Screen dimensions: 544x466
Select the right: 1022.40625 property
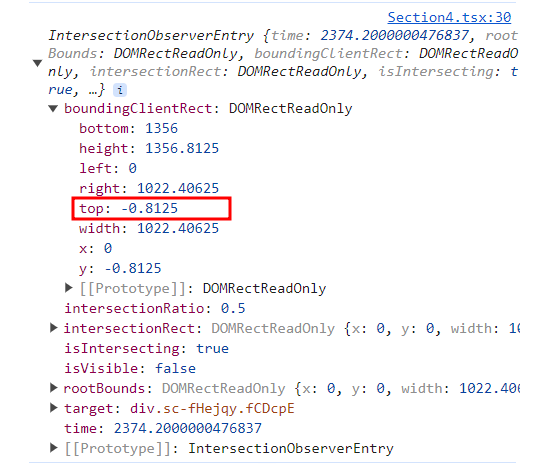[x=149, y=188]
